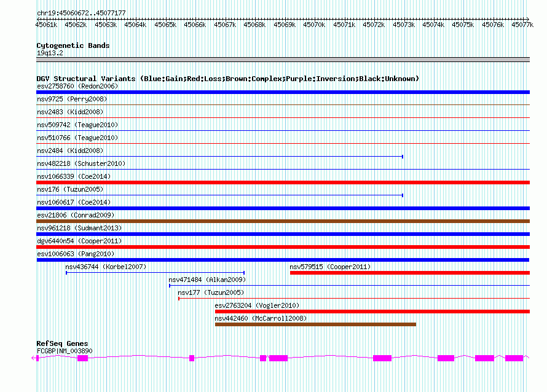Viewport: 547px width, 392px height.
Task: Click the nsv177 (Tuzun2005) label
Action: click(211, 292)
